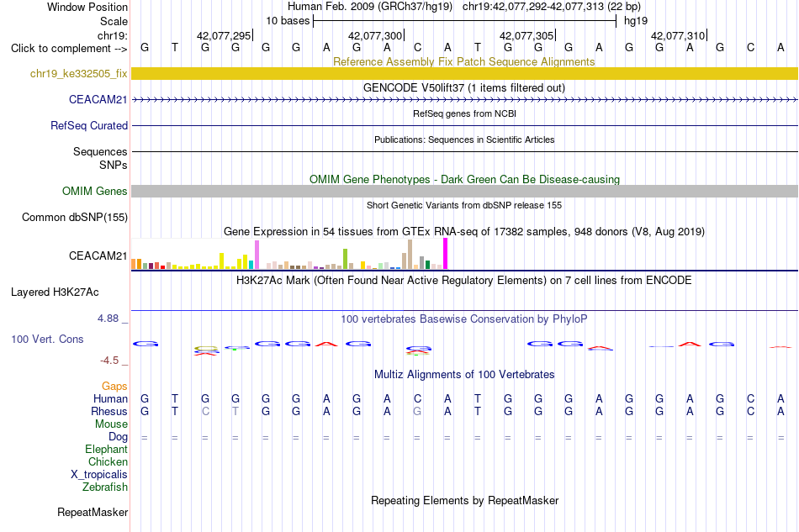This screenshot has height=532, width=799.
Task: Open the H3K27Ac Mark track title
Action: point(464,280)
